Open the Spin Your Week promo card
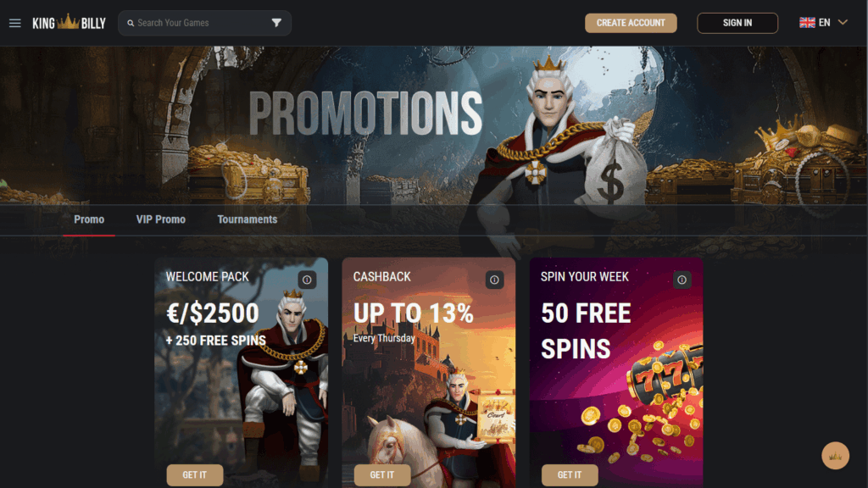 coord(616,373)
